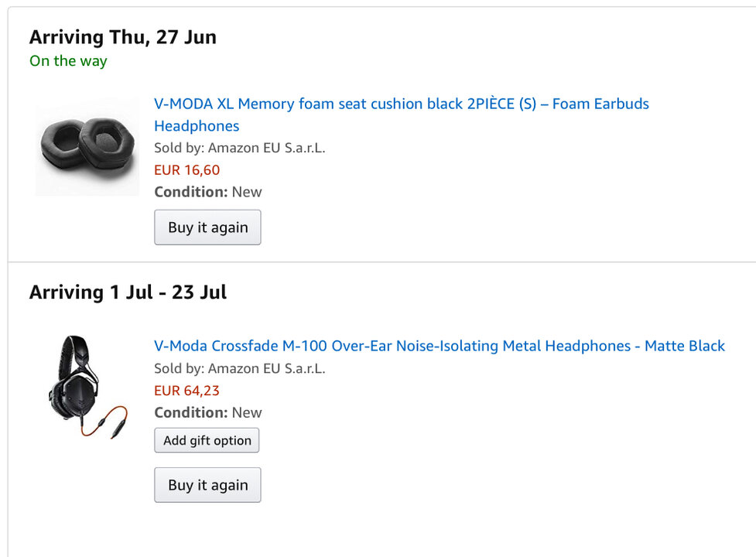Viewport: 756px width, 557px height.
Task: Click the EUR 16,60 price
Action: [186, 170]
